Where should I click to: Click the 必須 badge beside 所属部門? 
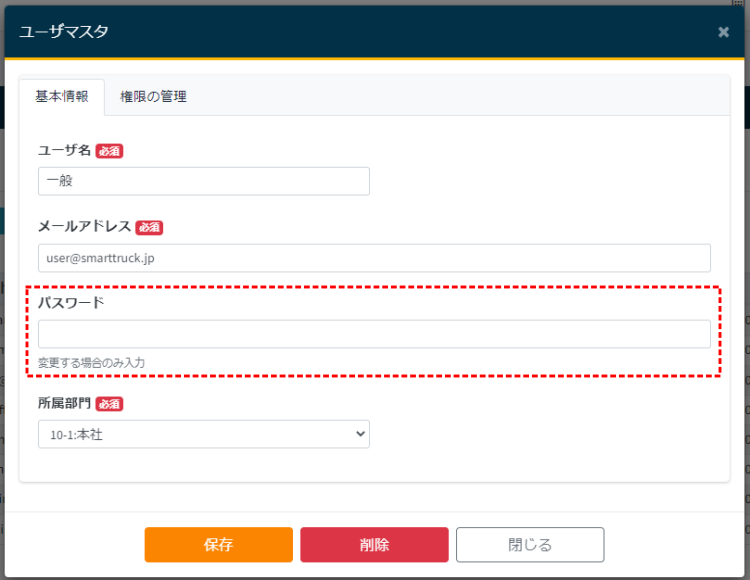coord(109,404)
